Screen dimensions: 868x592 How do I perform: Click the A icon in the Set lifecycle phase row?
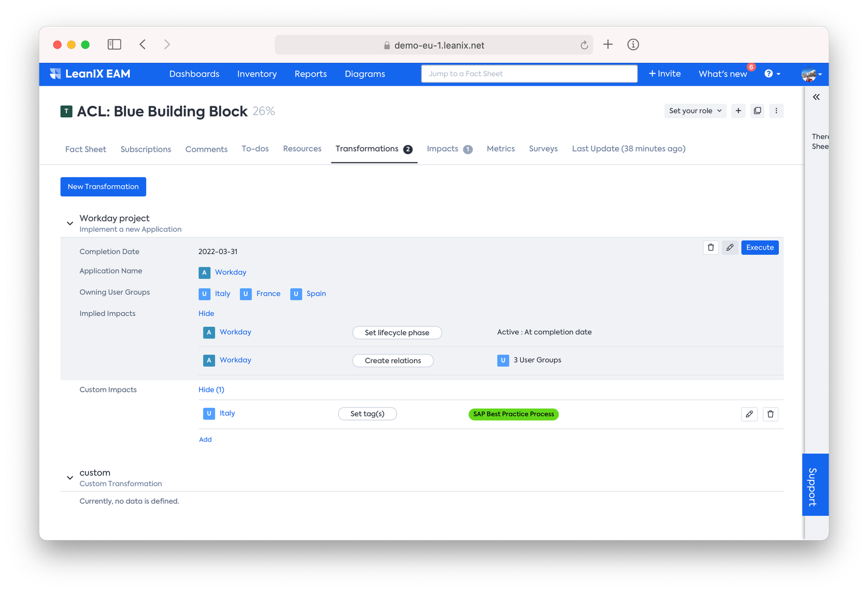click(209, 332)
